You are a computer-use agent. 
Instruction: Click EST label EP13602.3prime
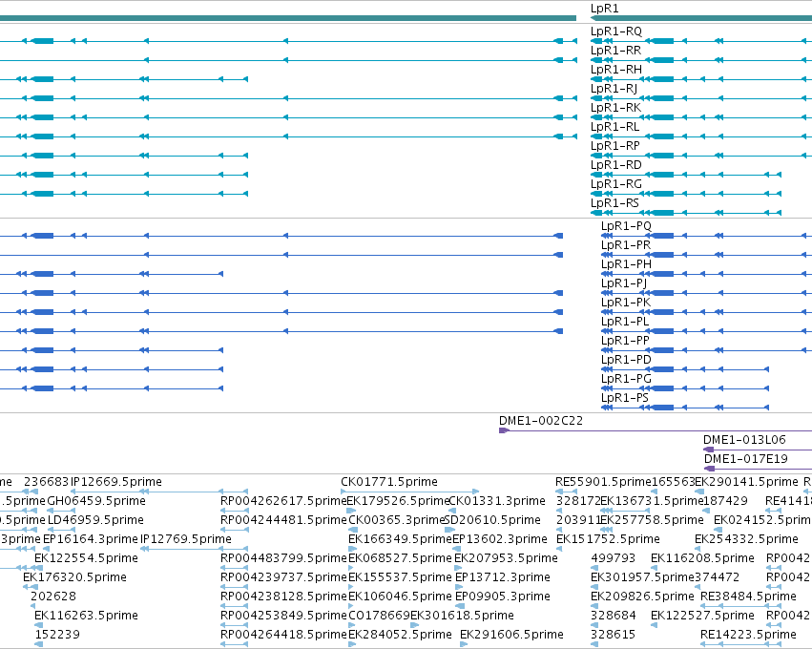click(x=500, y=539)
